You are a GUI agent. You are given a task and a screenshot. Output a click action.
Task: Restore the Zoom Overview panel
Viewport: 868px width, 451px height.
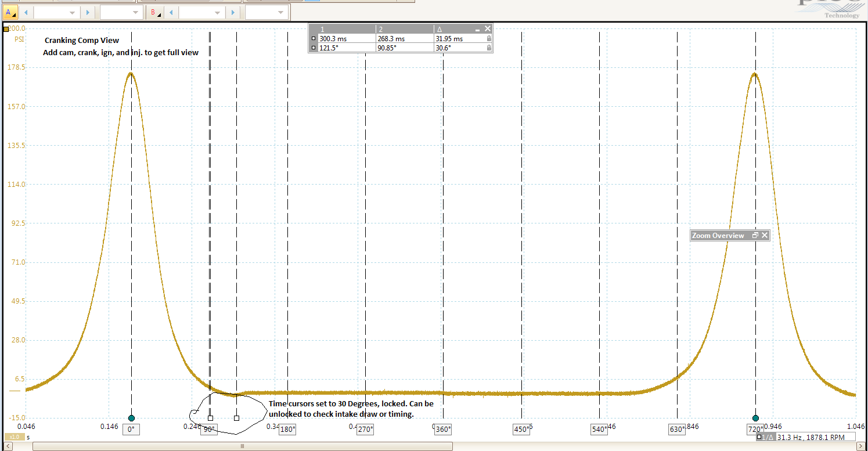(x=755, y=236)
